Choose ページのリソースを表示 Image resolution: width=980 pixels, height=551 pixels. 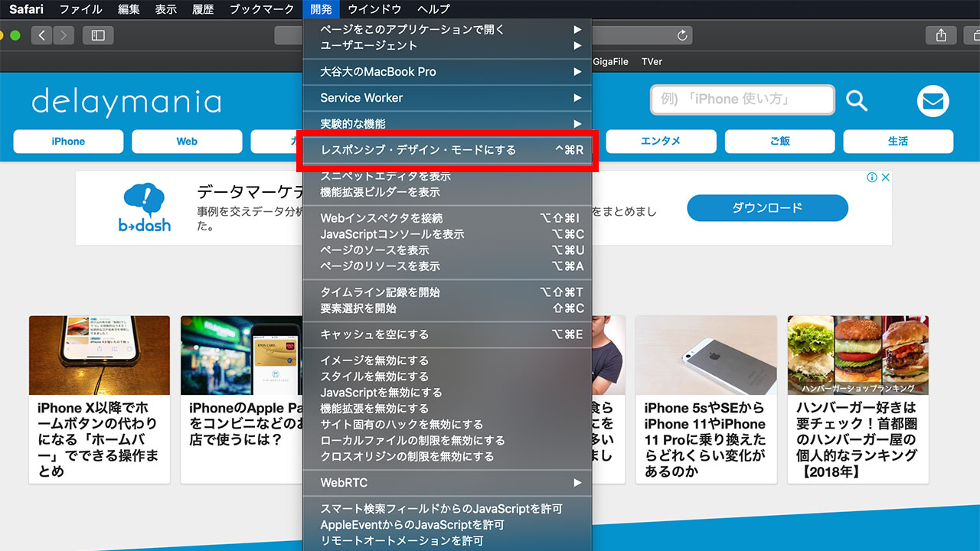pos(447,266)
